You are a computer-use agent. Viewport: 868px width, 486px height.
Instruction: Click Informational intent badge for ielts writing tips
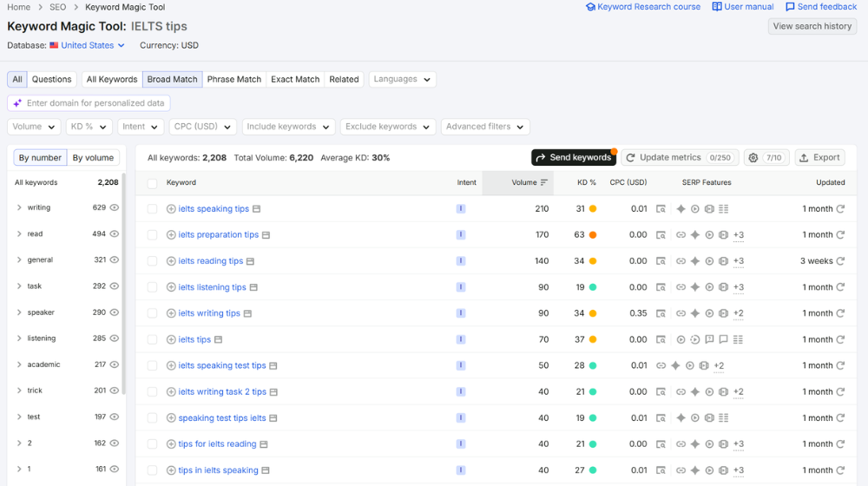(x=461, y=313)
